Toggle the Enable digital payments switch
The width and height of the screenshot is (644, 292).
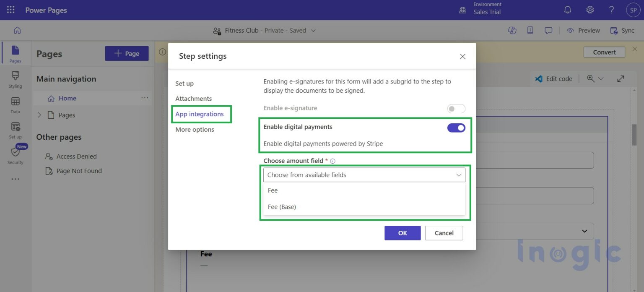point(456,128)
